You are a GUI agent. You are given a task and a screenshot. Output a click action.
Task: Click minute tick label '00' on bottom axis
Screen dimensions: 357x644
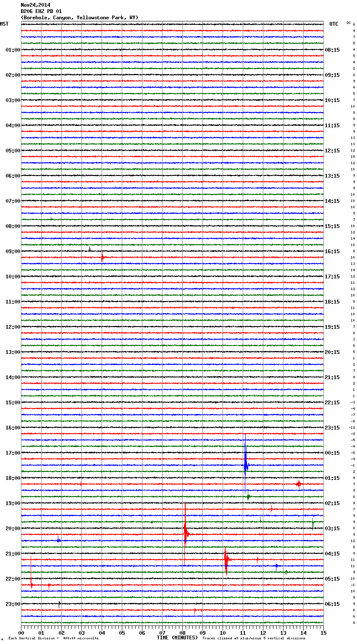click(x=21, y=633)
